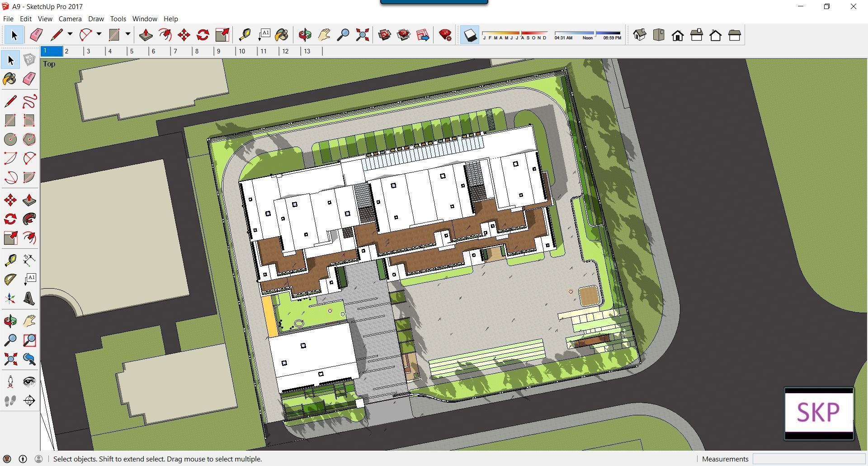Open the Camera menu
The image size is (868, 466).
pos(70,19)
